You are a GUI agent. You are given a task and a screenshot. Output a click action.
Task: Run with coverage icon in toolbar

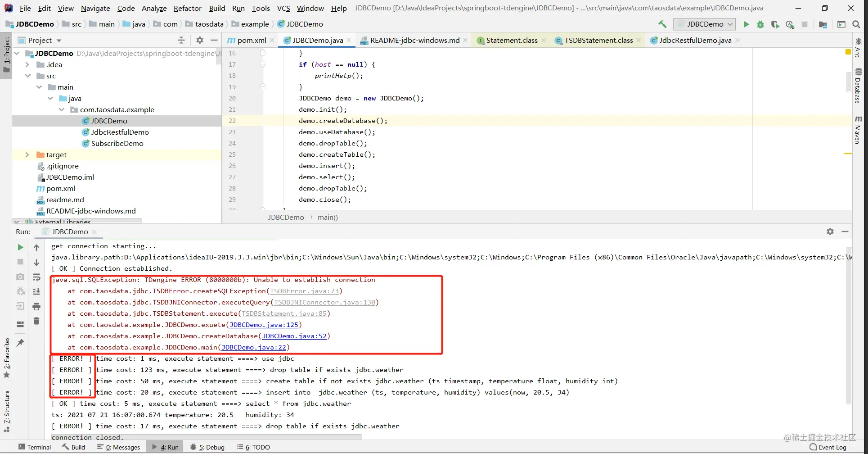(775, 24)
